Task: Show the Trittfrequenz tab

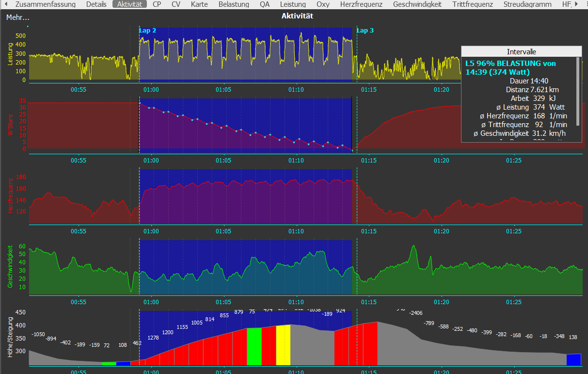Action: 473,4
